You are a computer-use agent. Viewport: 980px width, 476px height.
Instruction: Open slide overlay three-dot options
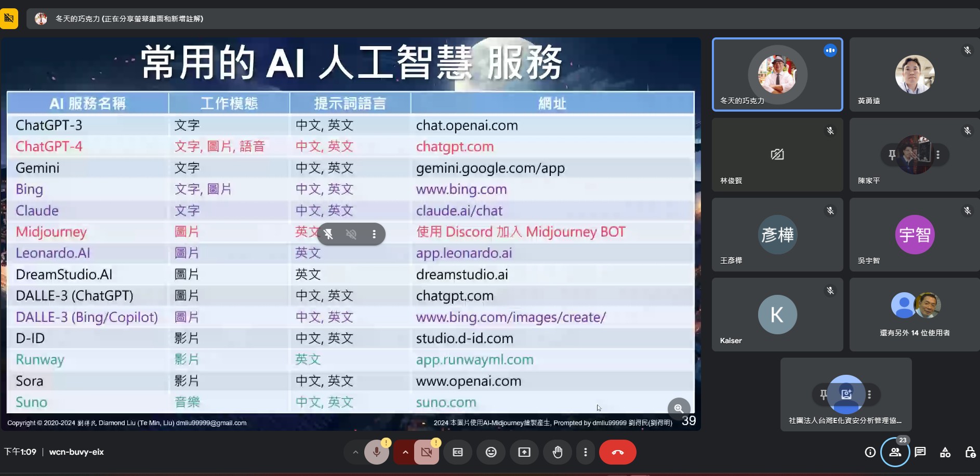click(374, 234)
